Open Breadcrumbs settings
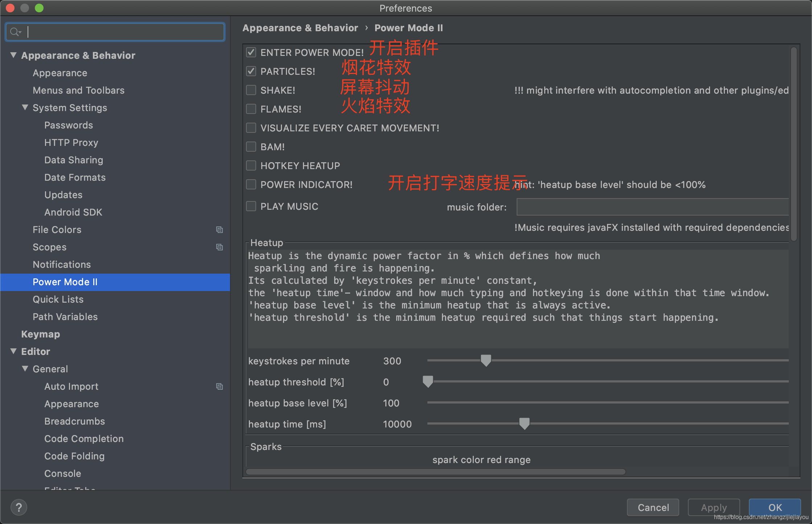 click(x=74, y=421)
